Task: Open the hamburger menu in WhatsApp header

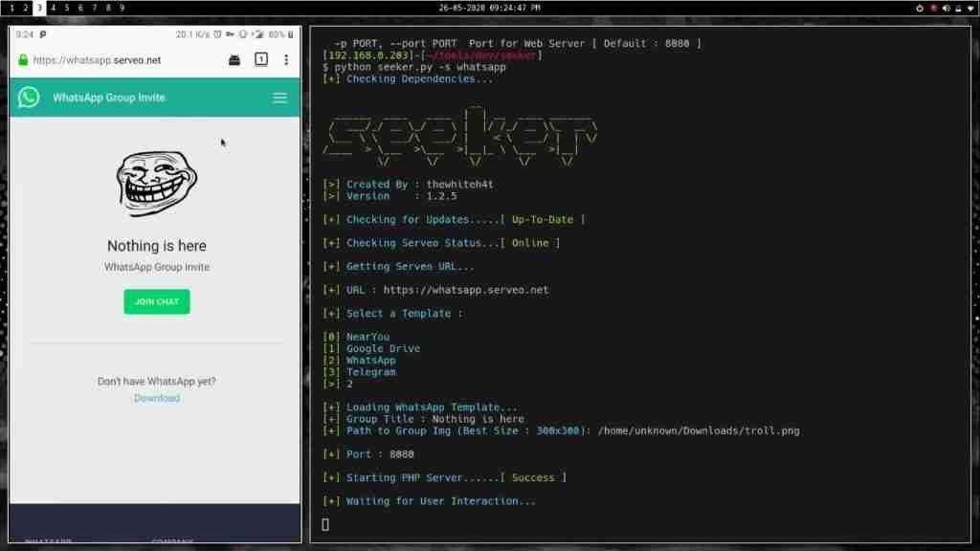Action: click(280, 98)
